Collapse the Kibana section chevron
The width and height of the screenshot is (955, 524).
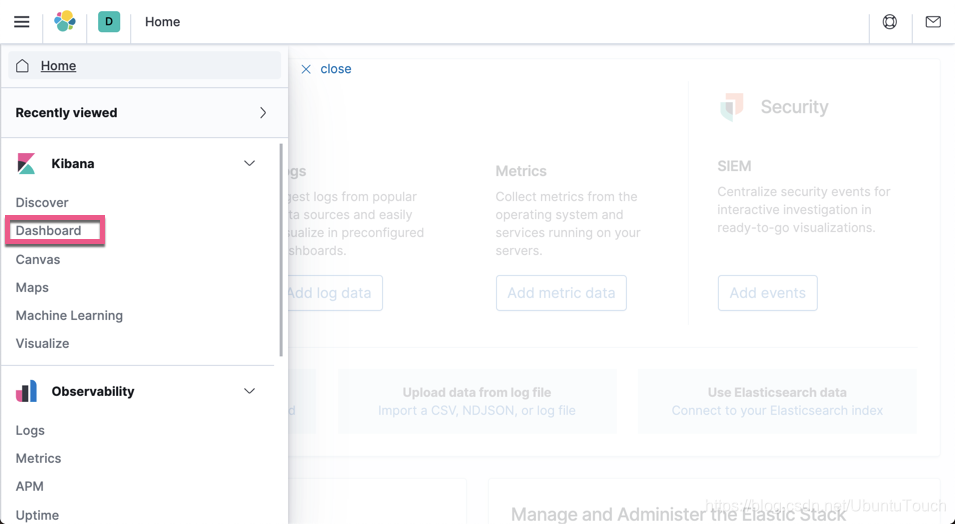pos(249,163)
